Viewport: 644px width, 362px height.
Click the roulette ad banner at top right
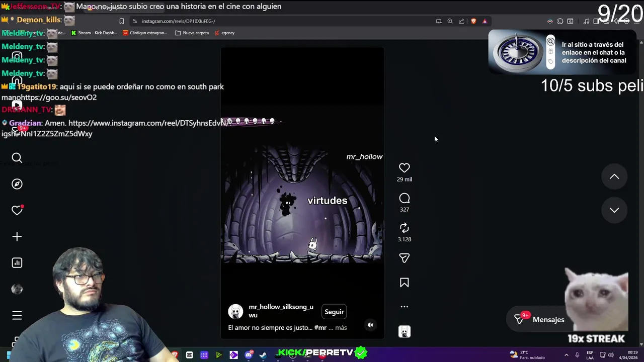coord(562,52)
